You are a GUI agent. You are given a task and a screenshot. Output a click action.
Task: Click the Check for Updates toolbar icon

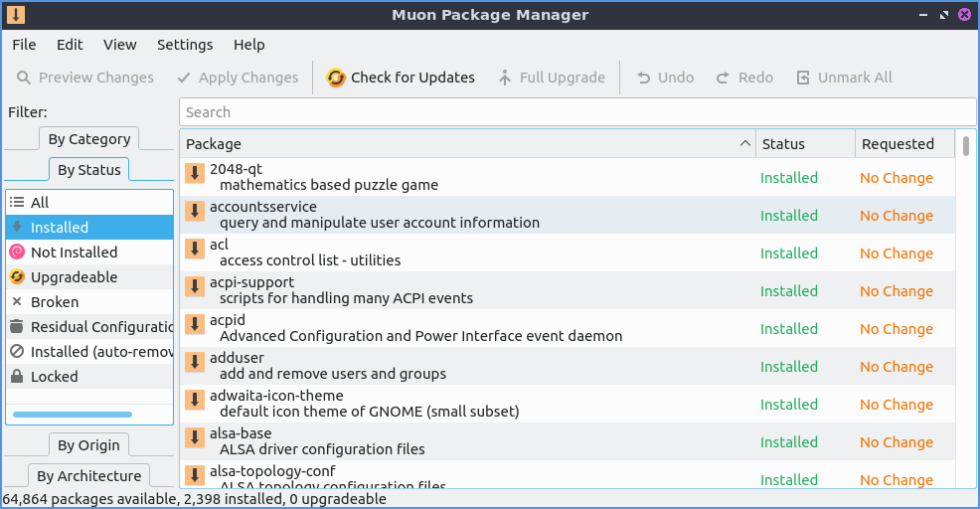pyautogui.click(x=336, y=78)
